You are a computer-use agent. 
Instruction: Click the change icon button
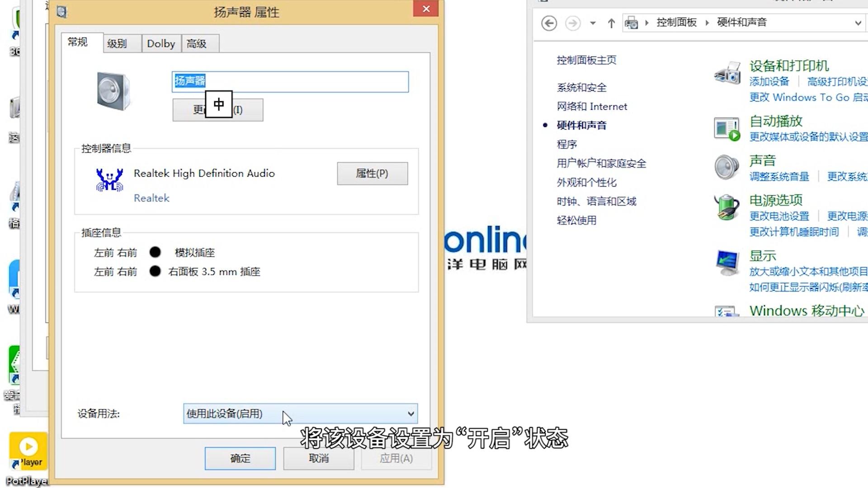[218, 110]
